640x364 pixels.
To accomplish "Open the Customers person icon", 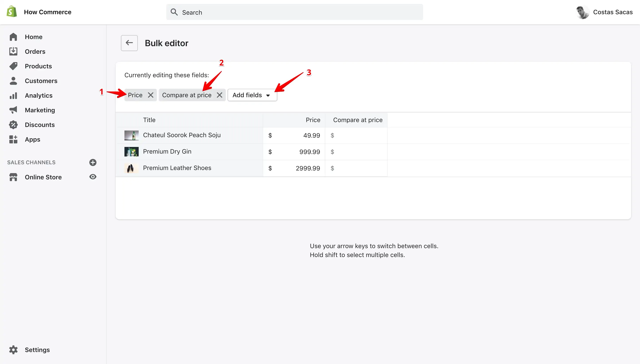I will [x=13, y=81].
